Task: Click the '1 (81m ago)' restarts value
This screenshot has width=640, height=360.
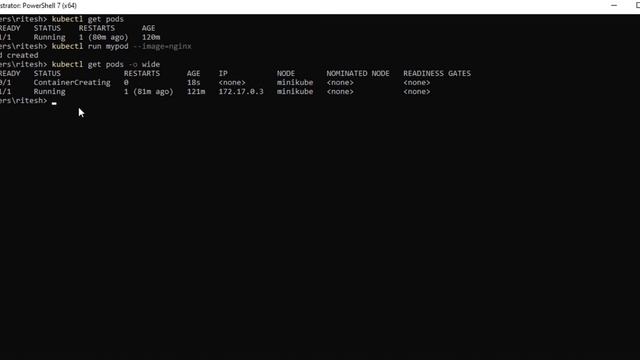Action: [149, 91]
